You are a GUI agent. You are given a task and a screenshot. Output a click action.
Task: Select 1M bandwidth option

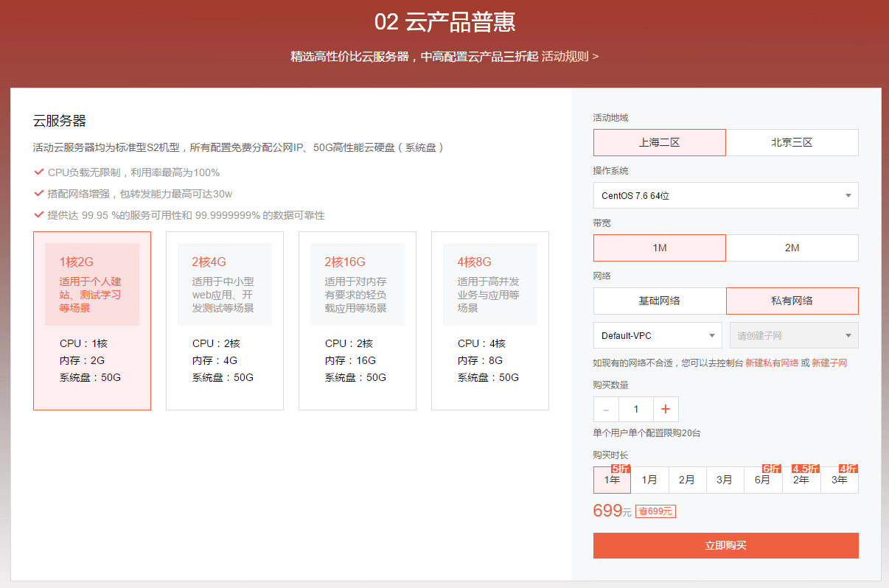click(659, 248)
